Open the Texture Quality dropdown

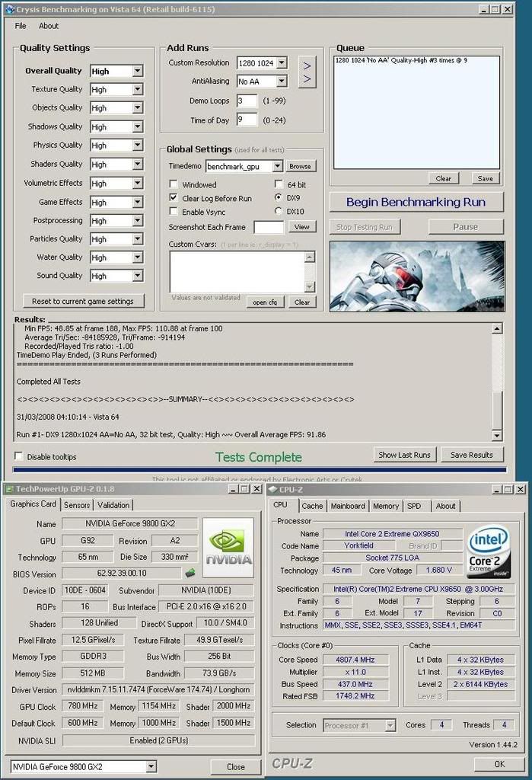point(138,90)
